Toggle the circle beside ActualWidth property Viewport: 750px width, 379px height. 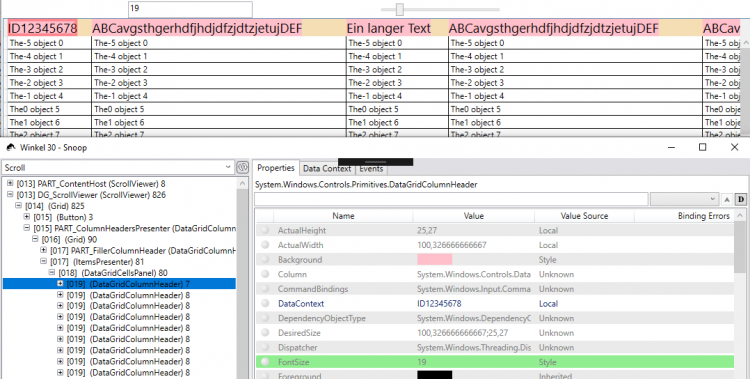(x=265, y=245)
